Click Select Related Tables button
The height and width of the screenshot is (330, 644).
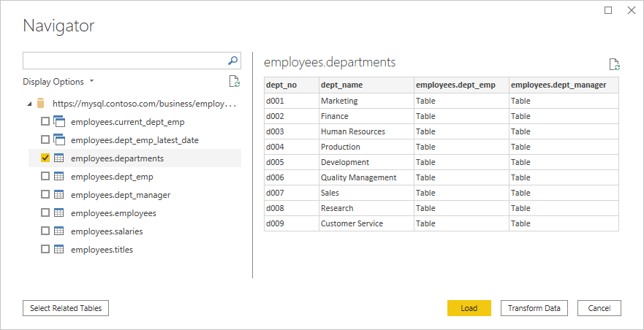[66, 308]
